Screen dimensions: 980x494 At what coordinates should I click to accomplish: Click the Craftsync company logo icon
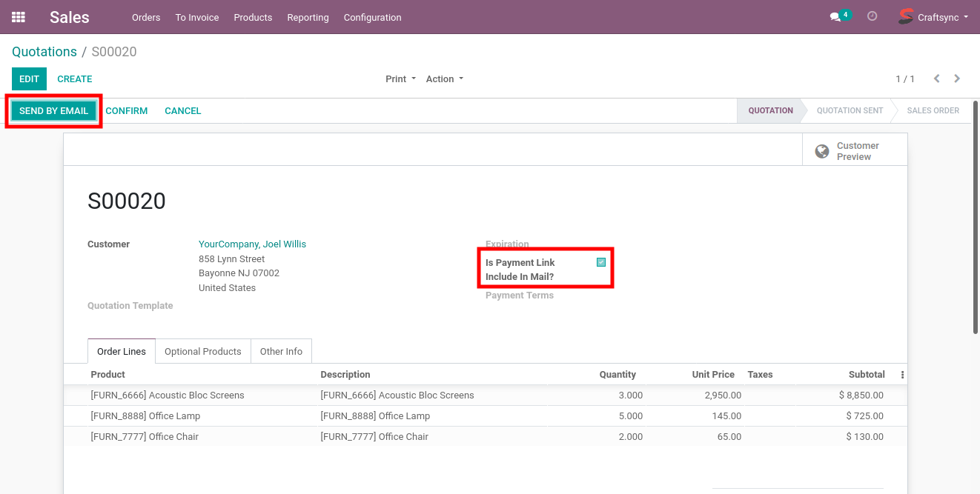click(905, 16)
